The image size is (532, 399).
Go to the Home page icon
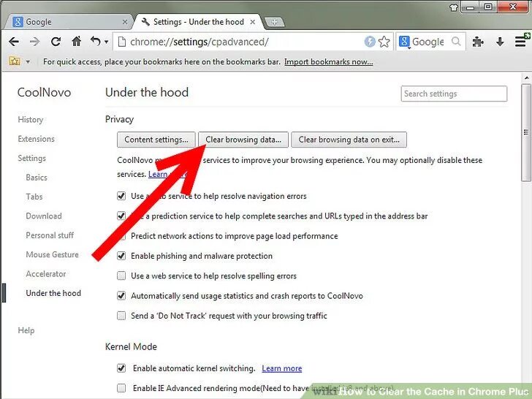pyautogui.click(x=77, y=42)
